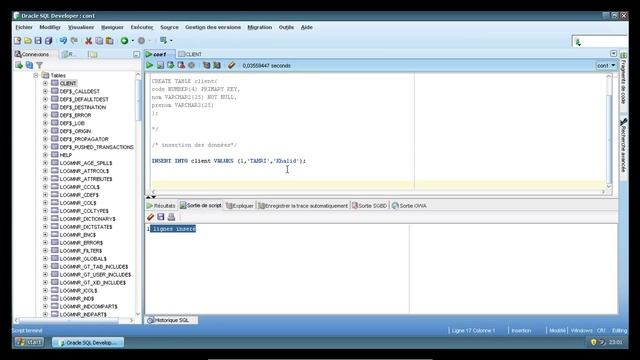The image size is (640, 360).
Task: Select the DEF$_DESTINATION table
Action: click(x=82, y=107)
